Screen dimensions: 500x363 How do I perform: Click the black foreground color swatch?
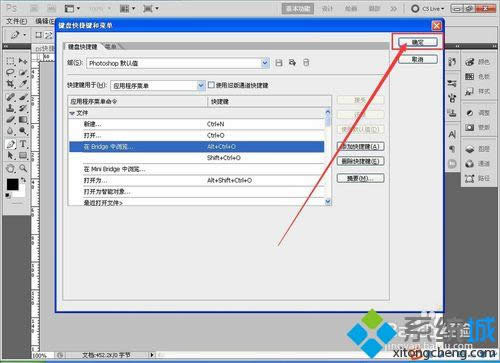click(x=13, y=184)
